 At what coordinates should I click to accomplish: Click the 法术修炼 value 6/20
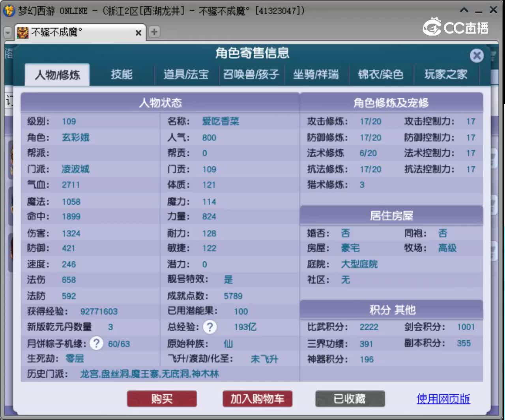click(368, 153)
